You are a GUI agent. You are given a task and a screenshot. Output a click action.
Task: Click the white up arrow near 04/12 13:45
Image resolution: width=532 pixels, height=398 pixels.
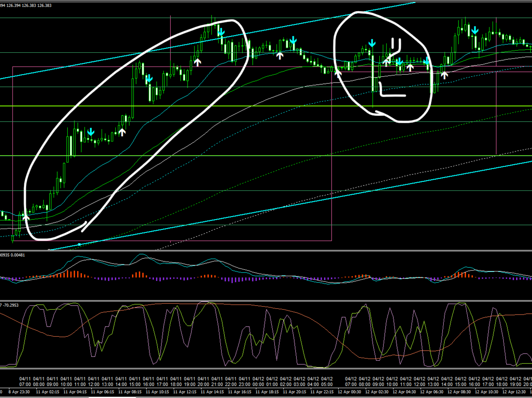444,74
